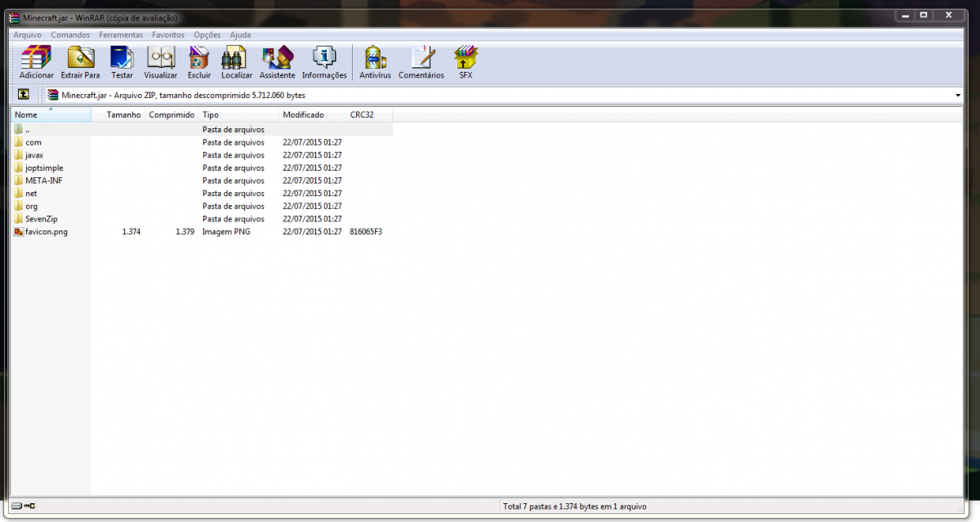
Task: Click the Excluir toolbar icon
Action: [199, 62]
